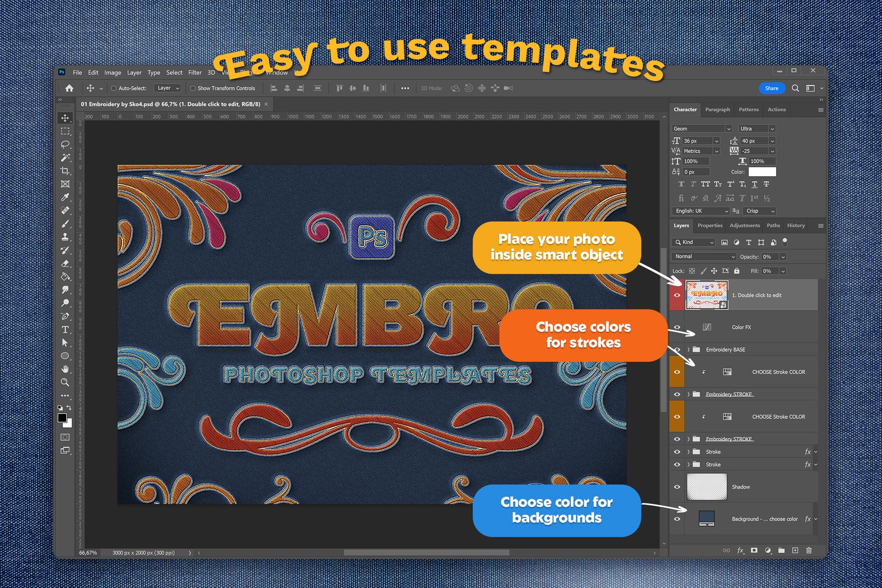Select the Zoom tool
The width and height of the screenshot is (882, 588).
(65, 382)
